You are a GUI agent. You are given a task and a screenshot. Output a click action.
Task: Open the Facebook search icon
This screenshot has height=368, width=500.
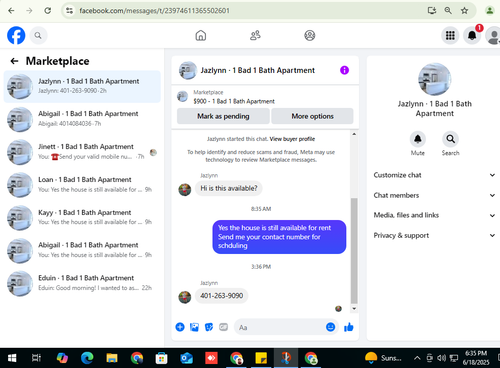coord(38,35)
